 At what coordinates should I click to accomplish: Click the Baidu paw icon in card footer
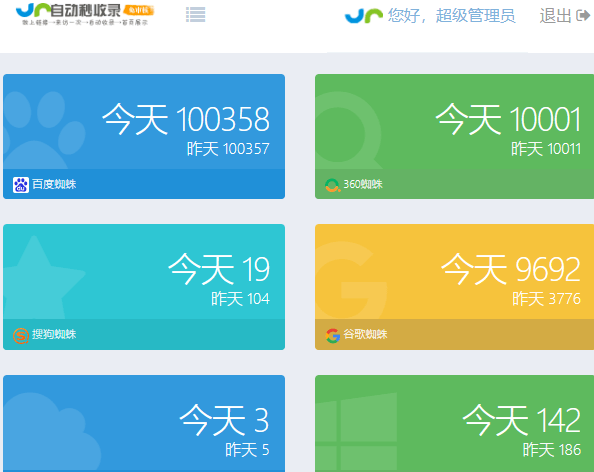click(x=21, y=184)
